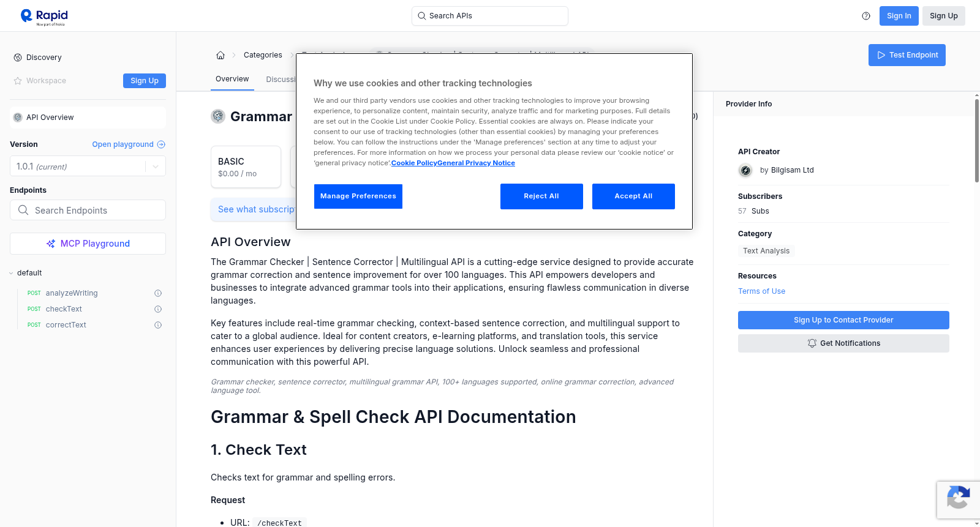This screenshot has height=527, width=980.
Task: Click the "Grammar & Spell Check API Documentation" heading
Action: tap(393, 417)
